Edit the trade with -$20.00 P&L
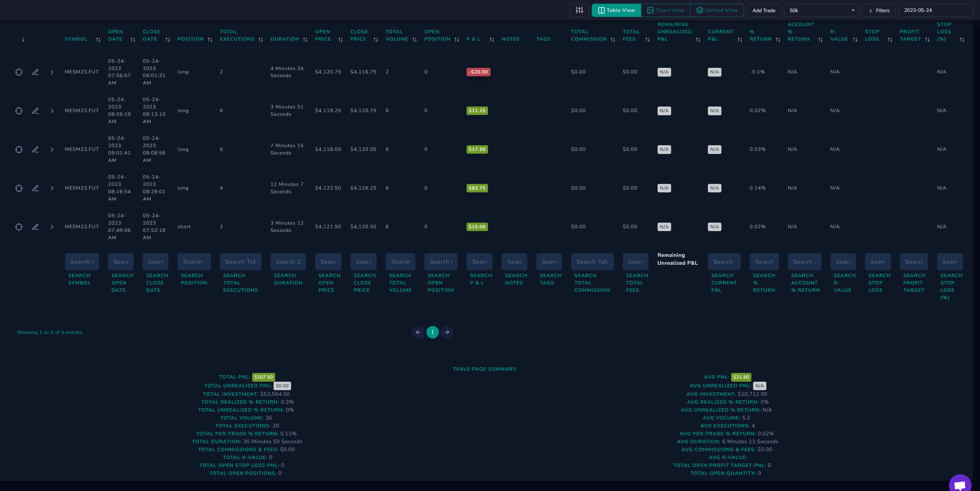 click(35, 72)
